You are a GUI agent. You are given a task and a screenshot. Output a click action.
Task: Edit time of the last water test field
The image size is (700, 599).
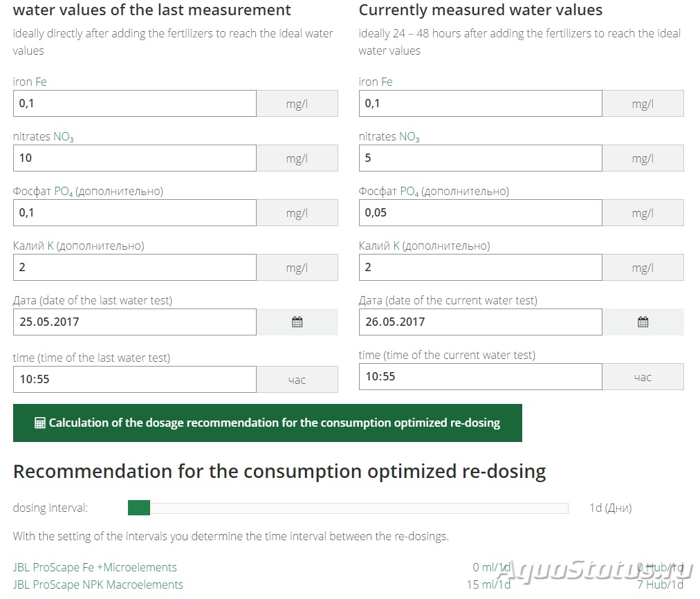tap(135, 380)
